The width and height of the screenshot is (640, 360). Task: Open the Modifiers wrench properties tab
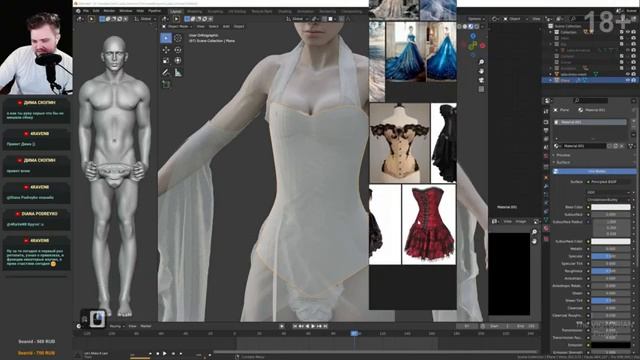click(546, 186)
